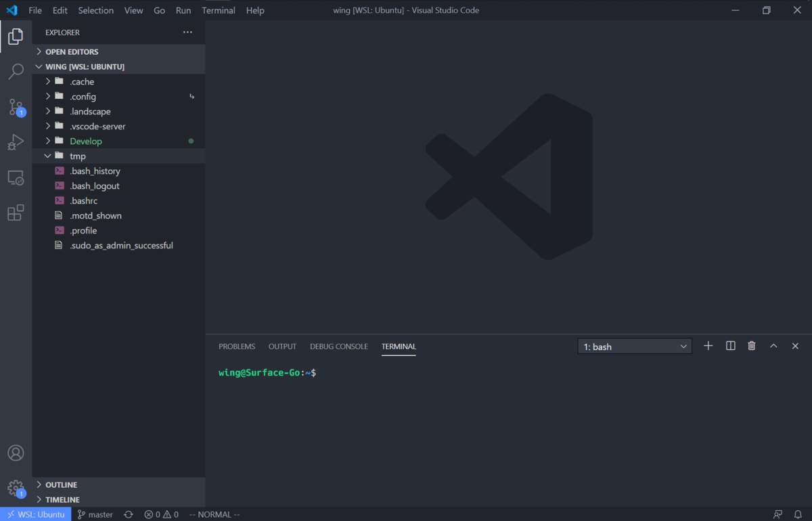Open the Help menu
The width and height of the screenshot is (812, 521).
[x=255, y=10]
